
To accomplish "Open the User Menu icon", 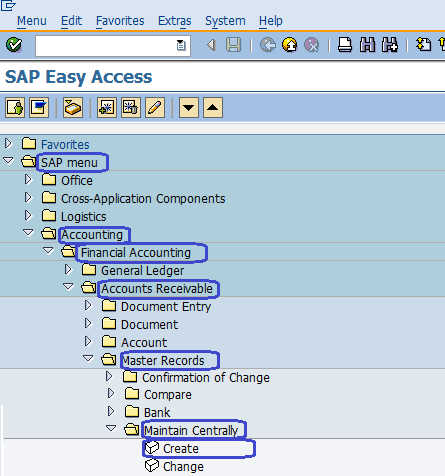I will pos(15,108).
